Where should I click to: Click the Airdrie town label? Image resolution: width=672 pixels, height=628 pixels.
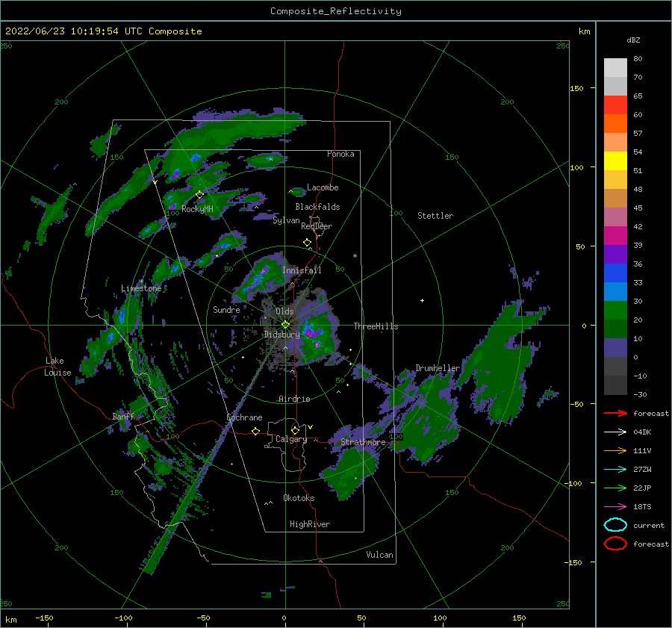[x=294, y=399]
